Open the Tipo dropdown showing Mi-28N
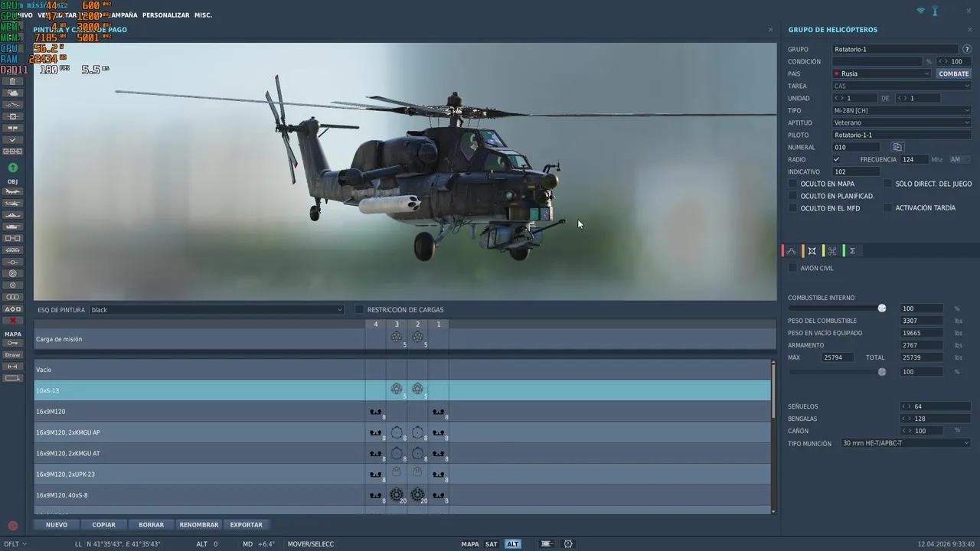Image resolution: width=980 pixels, height=551 pixels. pyautogui.click(x=902, y=110)
